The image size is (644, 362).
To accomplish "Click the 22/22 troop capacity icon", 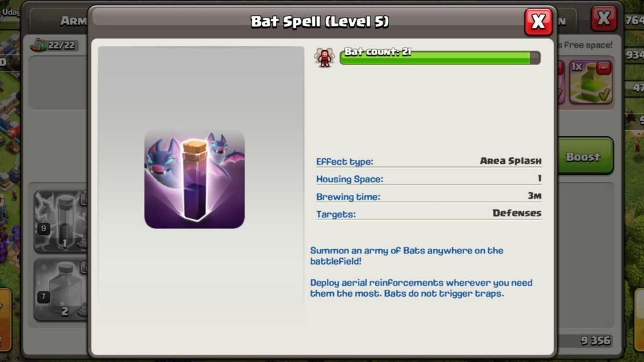I will [38, 45].
